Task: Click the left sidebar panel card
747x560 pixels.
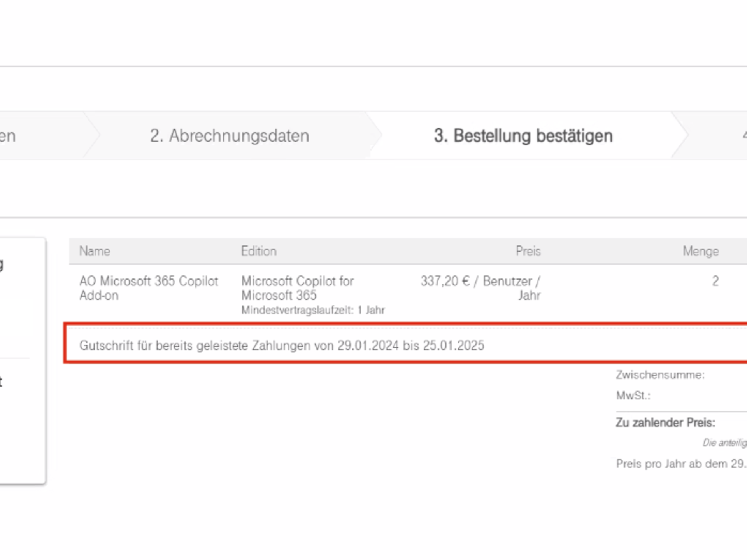Action: 22,361
